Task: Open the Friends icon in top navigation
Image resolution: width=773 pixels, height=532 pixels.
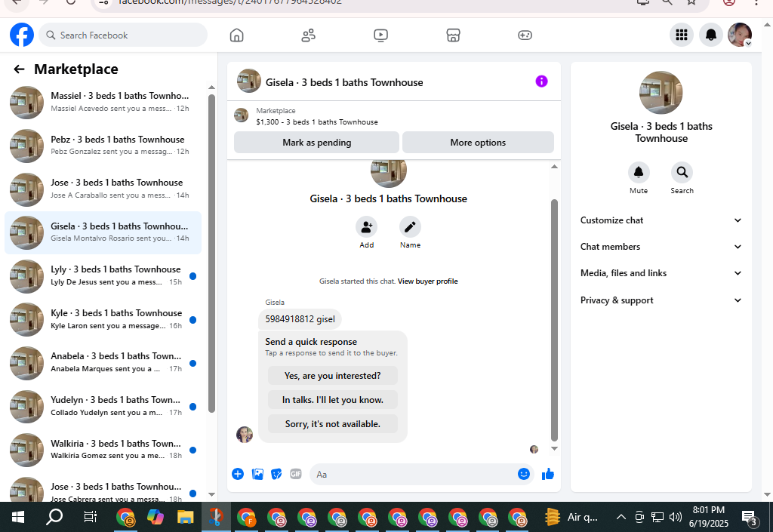Action: pos(309,35)
